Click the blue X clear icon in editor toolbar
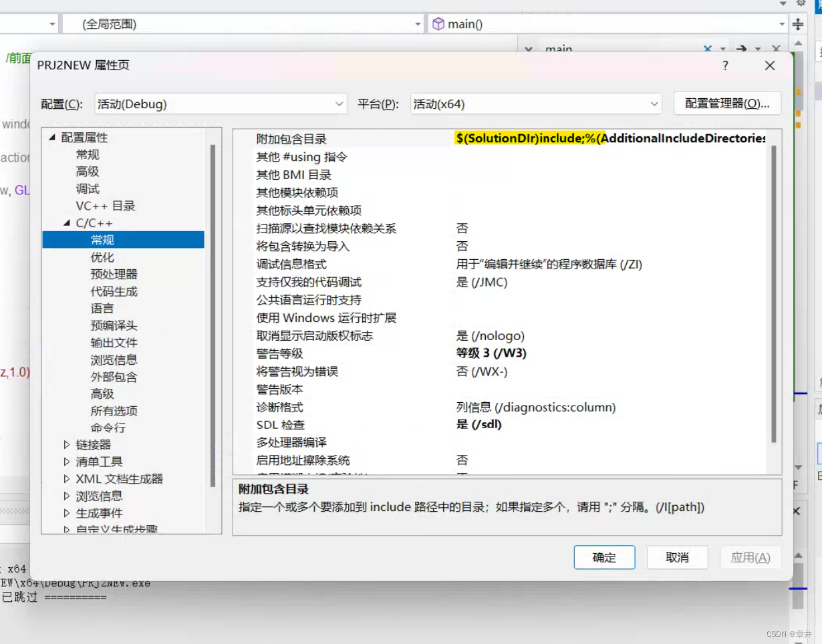822x644 pixels. click(707, 49)
